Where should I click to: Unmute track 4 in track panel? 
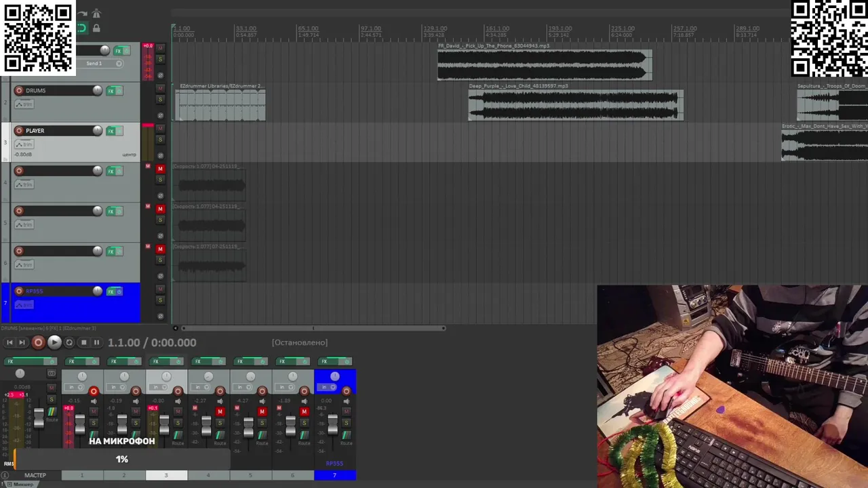pos(160,169)
